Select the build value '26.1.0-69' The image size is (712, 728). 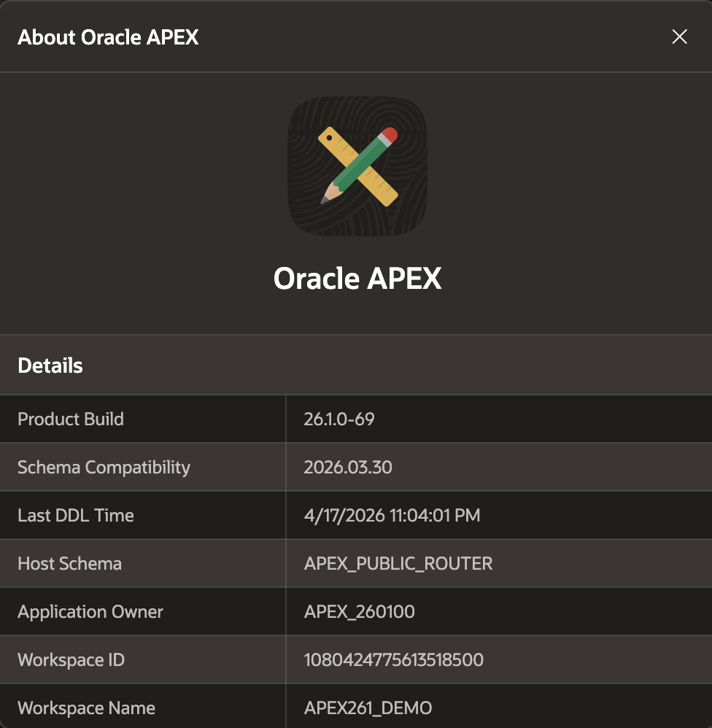point(339,419)
